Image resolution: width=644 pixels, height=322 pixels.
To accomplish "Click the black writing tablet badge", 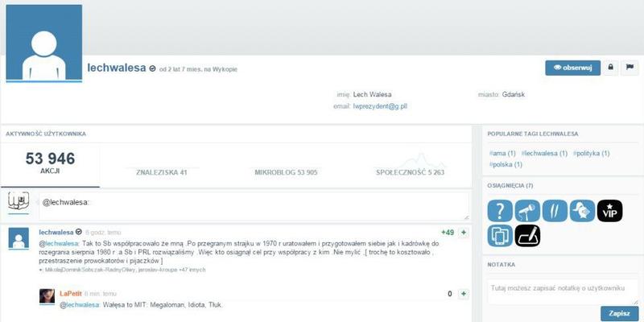I will point(527,236).
